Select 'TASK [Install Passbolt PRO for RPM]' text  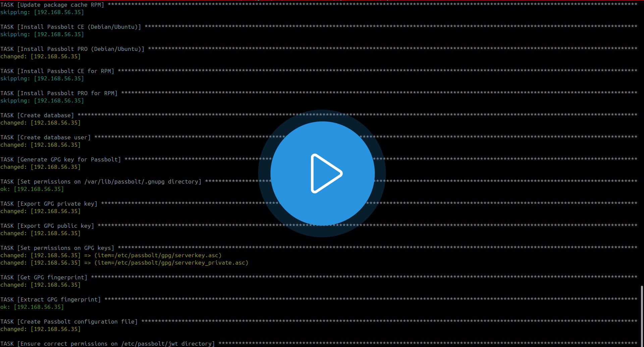tap(59, 93)
